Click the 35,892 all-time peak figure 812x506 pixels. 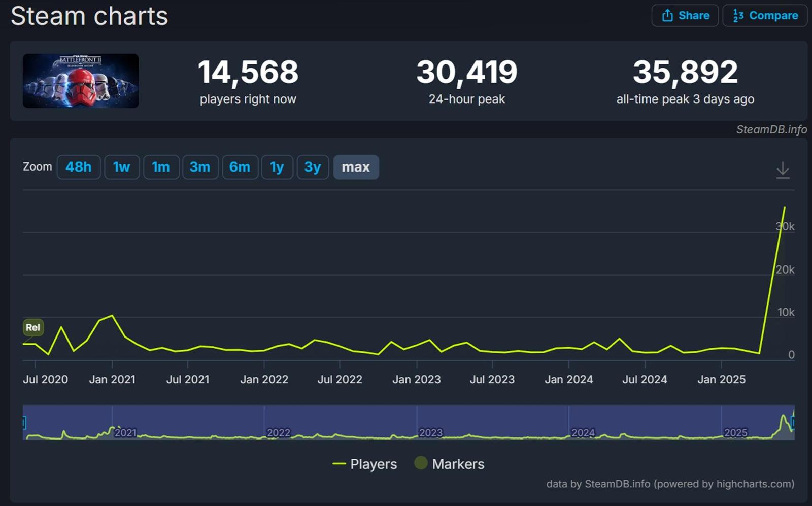tap(685, 72)
